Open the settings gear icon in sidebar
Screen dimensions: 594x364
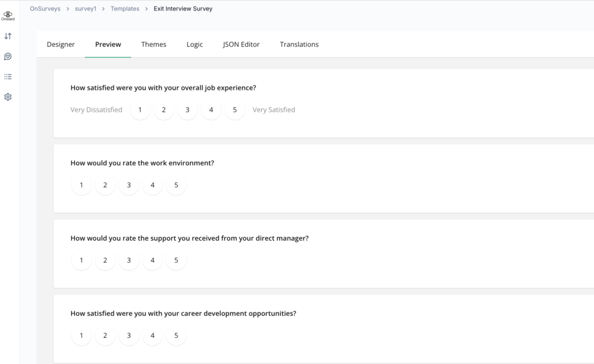[x=8, y=97]
